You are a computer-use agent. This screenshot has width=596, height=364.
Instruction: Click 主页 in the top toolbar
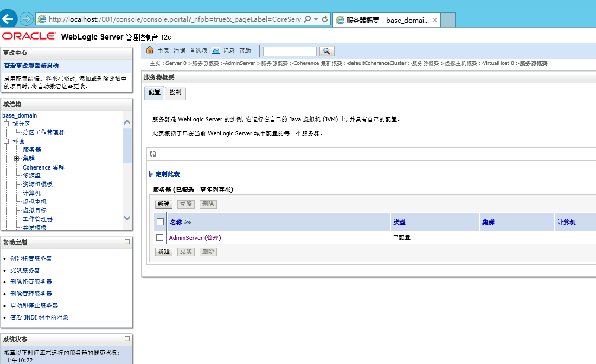[163, 50]
